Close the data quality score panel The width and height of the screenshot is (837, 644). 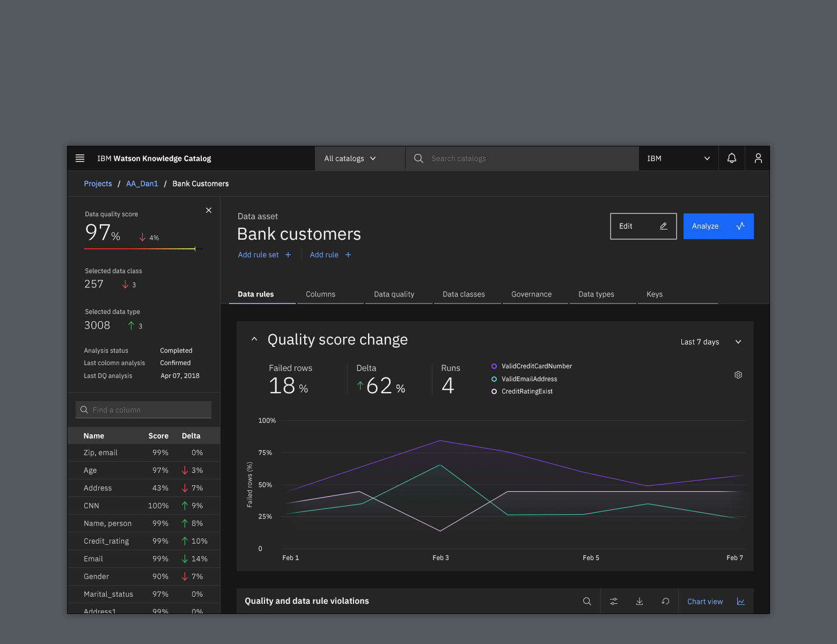(209, 210)
